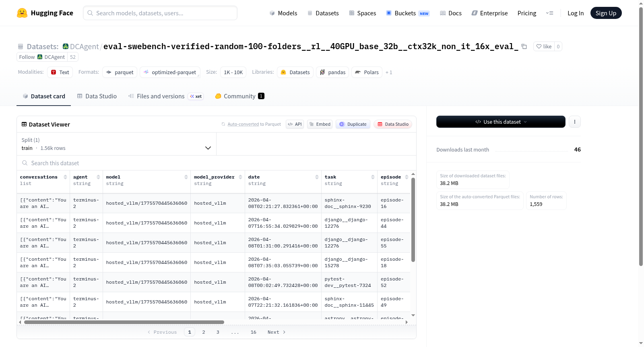Sort the conversations column
Image resolution: width=644 pixels, height=347 pixels.
65,177
